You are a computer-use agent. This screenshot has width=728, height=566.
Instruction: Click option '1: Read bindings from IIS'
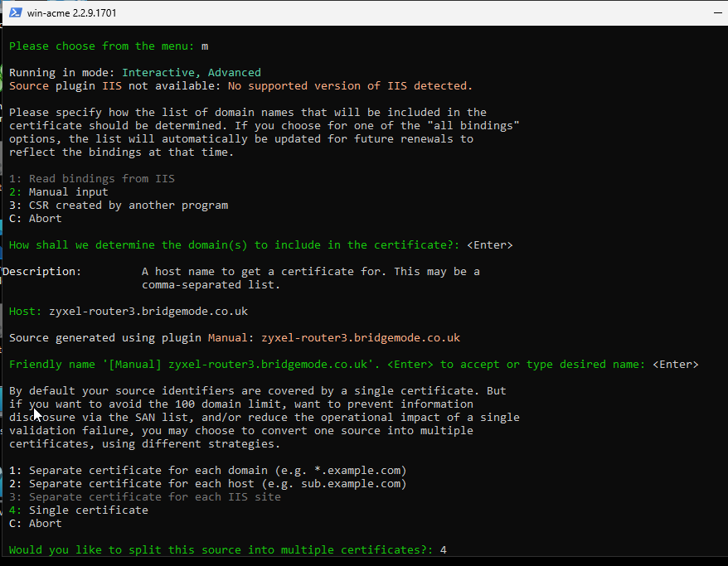tap(92, 179)
